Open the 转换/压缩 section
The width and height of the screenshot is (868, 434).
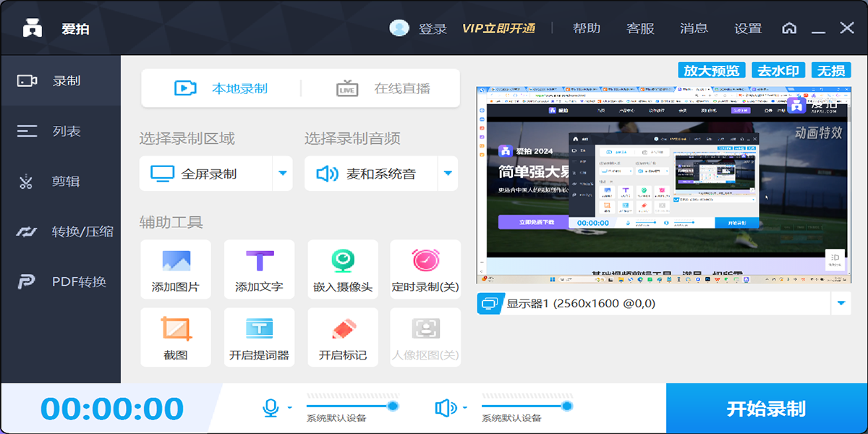tap(60, 231)
